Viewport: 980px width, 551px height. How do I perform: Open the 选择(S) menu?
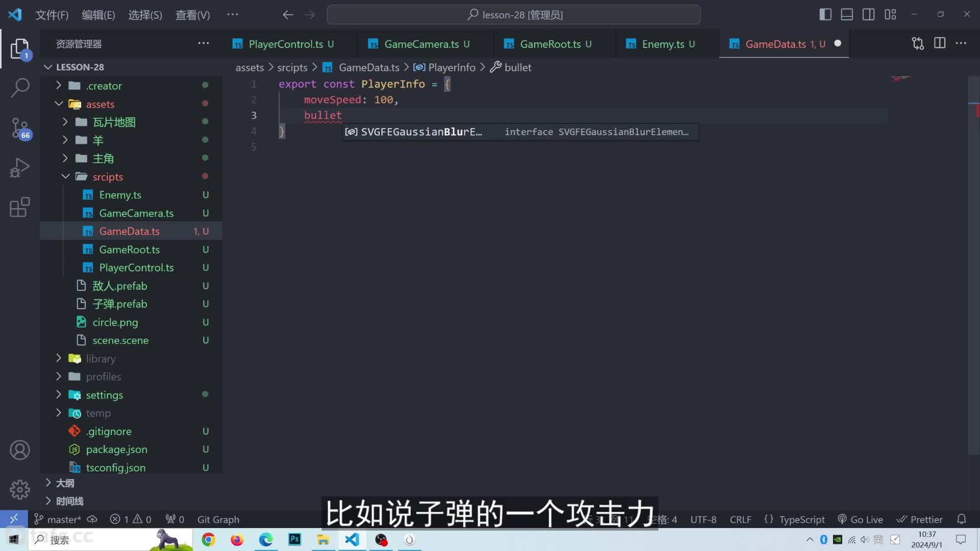[145, 15]
